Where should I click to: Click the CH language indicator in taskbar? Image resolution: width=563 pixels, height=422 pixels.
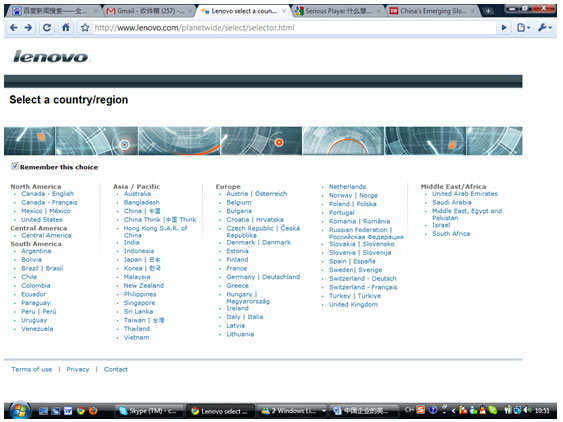click(409, 410)
